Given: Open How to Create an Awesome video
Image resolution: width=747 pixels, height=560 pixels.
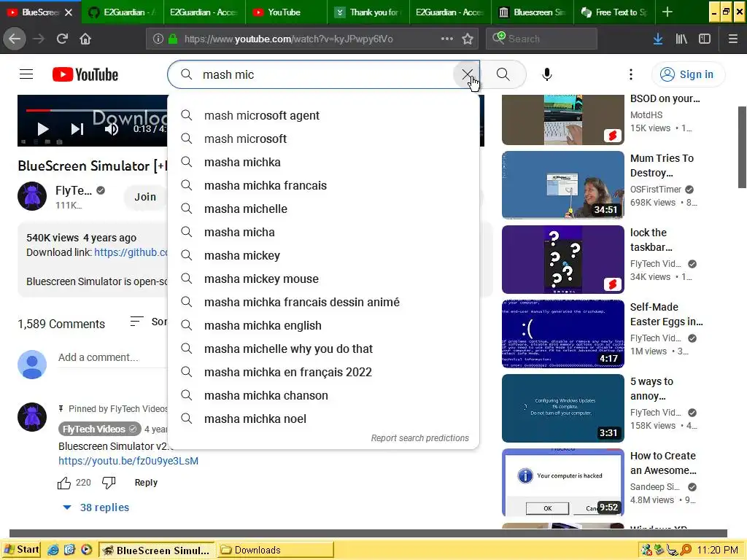Looking at the screenshot, I should point(562,483).
